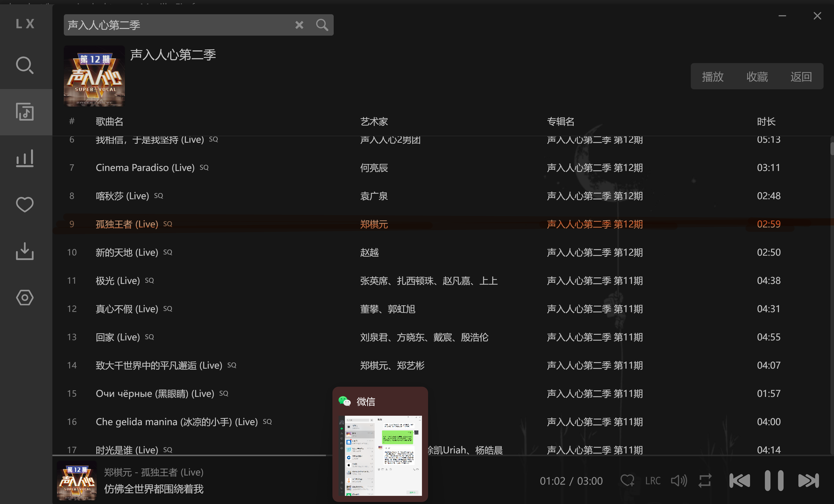Click the 收藏 button to collect the album
The image size is (834, 504).
pyautogui.click(x=757, y=76)
